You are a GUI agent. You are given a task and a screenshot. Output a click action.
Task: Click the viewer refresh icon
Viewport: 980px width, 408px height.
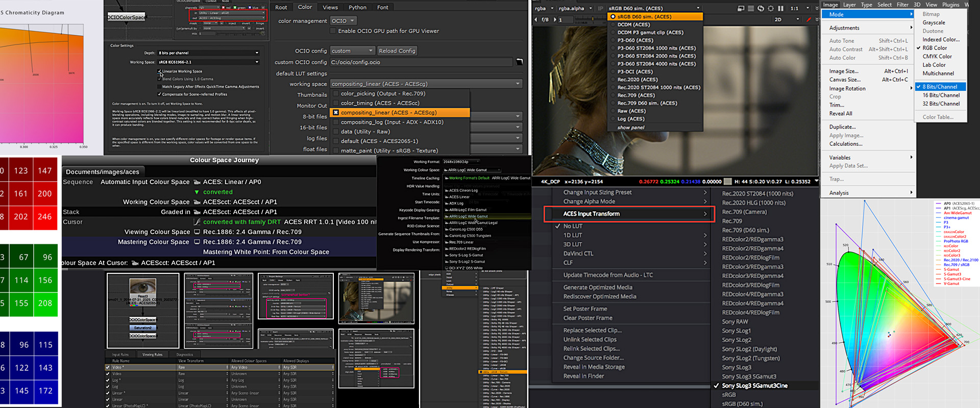pyautogui.click(x=761, y=8)
